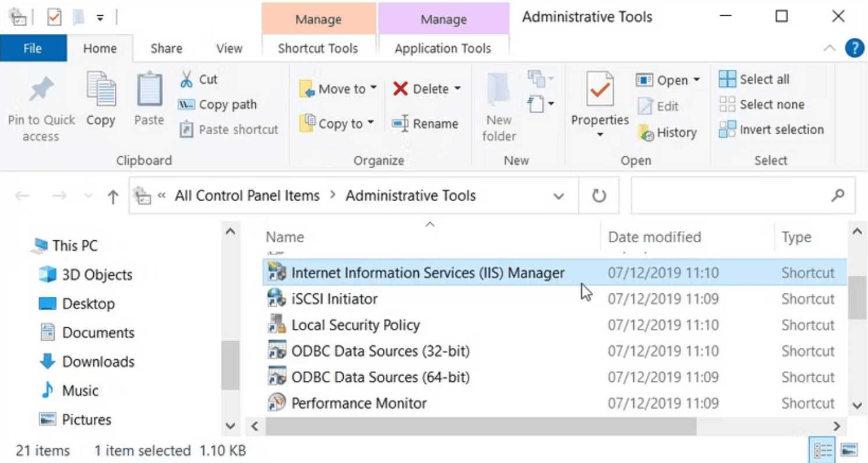Enable details view from the status bar
868x463 pixels.
pos(823,450)
